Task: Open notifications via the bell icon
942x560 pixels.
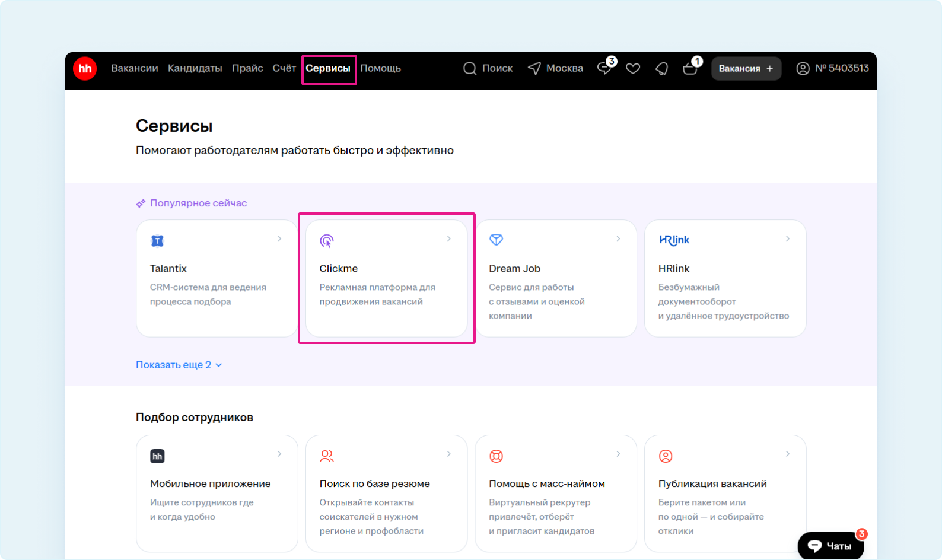Action: coord(661,69)
